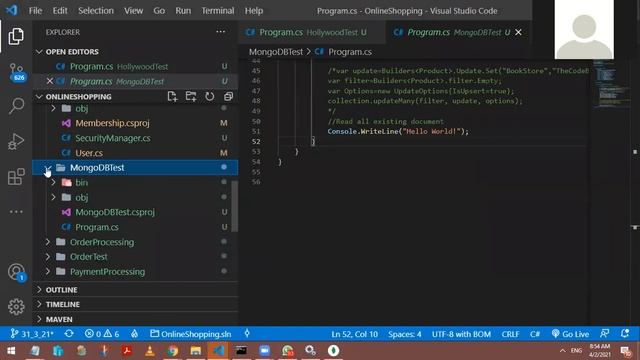Expand the OrderProcessing folder

48,242
